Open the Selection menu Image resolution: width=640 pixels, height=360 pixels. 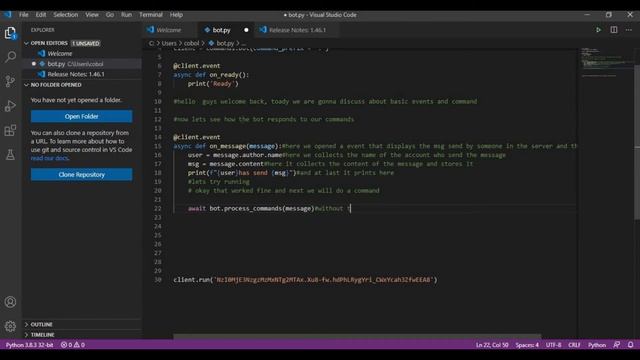[65, 15]
